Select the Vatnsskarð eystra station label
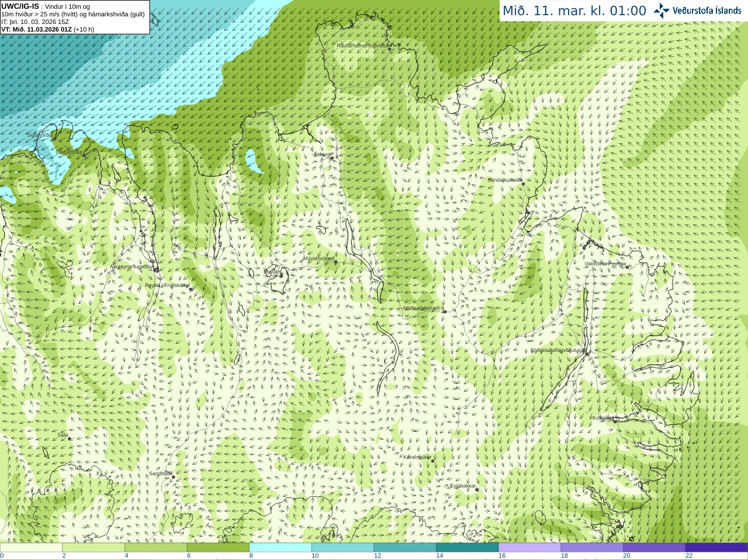Screen dimensions: 748x560 click(605, 264)
